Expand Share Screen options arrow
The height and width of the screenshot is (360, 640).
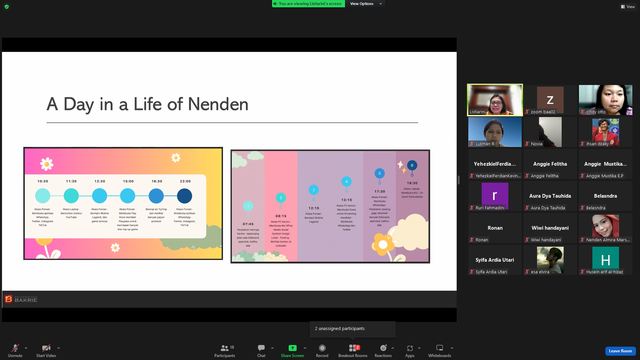(x=305, y=348)
